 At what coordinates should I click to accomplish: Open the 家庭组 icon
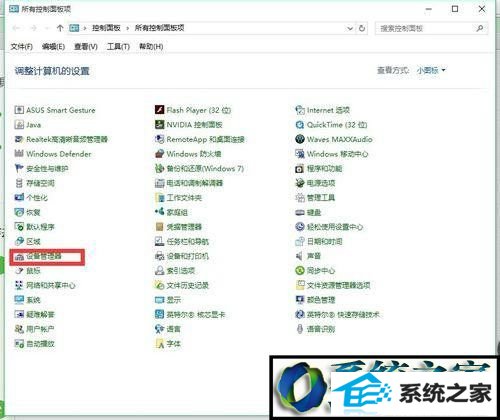click(x=159, y=212)
